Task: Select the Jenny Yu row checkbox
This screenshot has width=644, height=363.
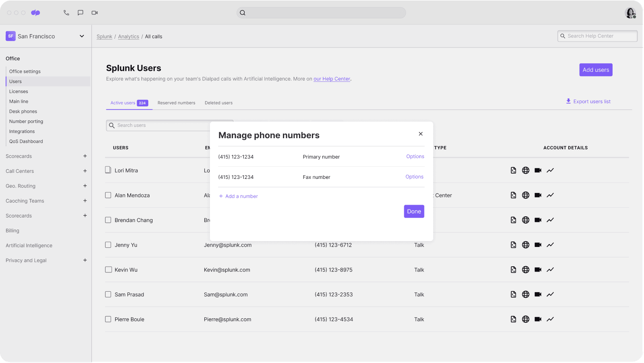Action: pyautogui.click(x=108, y=245)
